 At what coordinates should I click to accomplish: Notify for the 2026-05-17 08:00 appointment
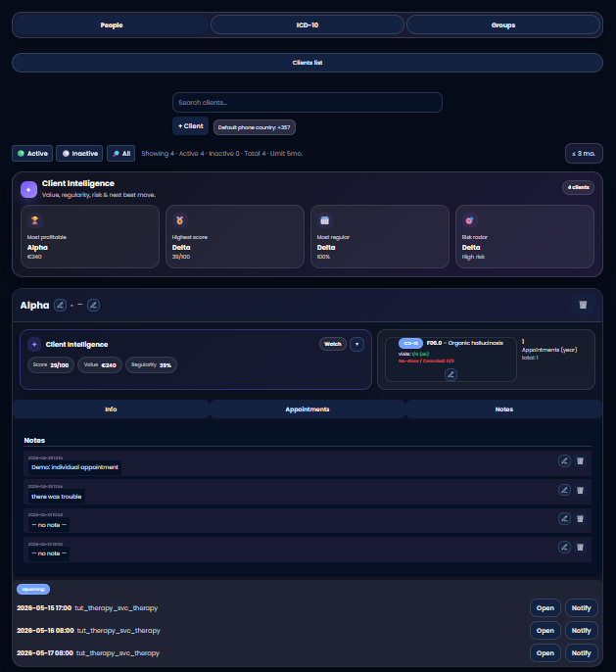[582, 653]
